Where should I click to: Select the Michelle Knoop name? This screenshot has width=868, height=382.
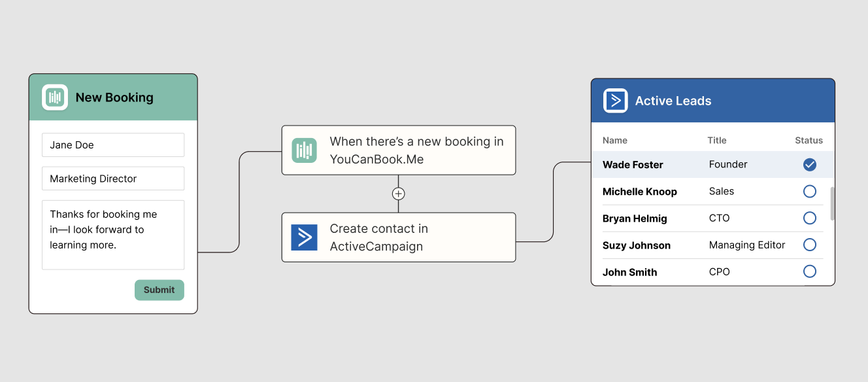(x=640, y=192)
